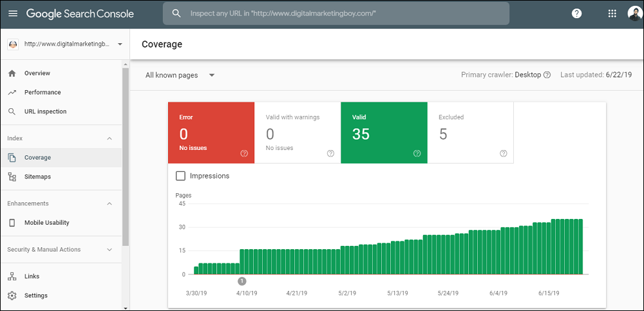
Task: Select Coverage in the sidebar
Action: [61, 157]
